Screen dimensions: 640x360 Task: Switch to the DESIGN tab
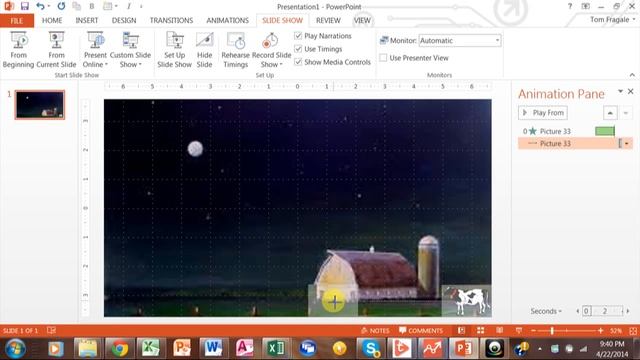click(124, 20)
